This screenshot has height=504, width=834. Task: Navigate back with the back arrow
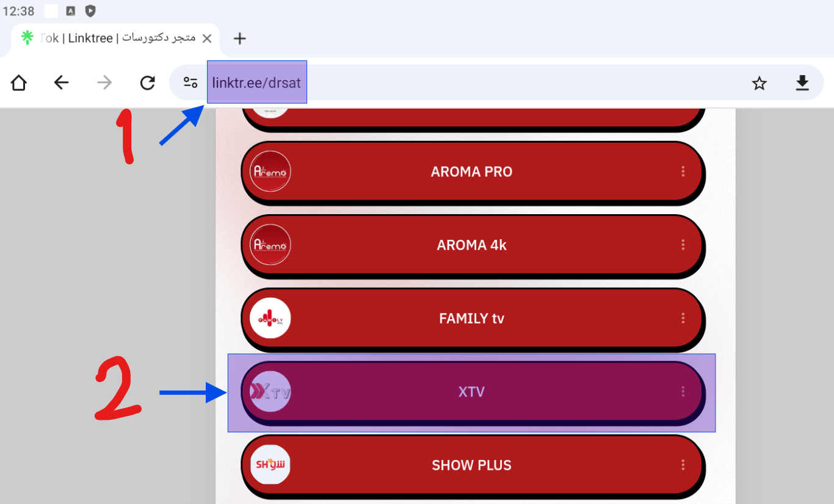(62, 83)
